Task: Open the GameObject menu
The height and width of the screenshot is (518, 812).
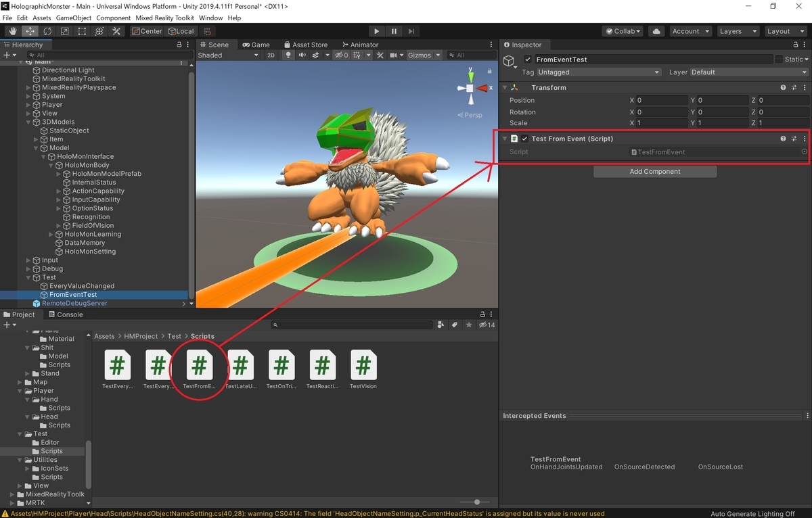Action: tap(73, 18)
